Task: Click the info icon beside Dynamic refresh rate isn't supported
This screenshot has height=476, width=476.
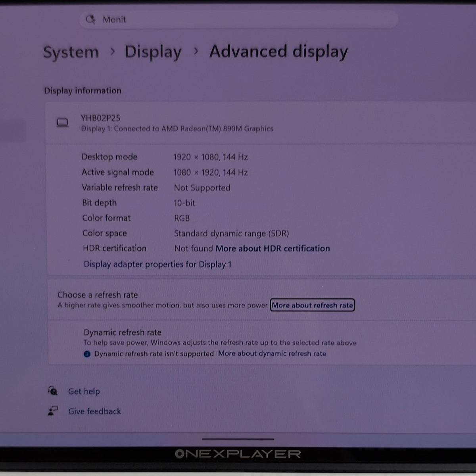Action: 87,354
